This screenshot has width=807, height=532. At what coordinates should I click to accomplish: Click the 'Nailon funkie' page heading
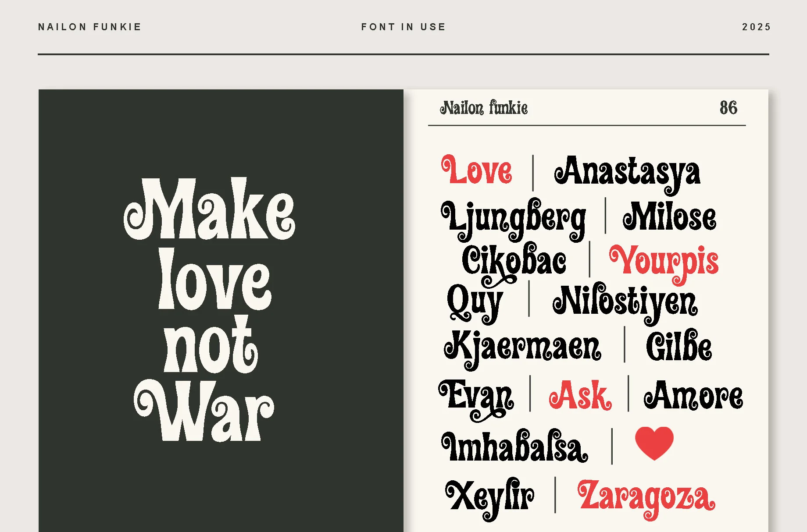484,108
